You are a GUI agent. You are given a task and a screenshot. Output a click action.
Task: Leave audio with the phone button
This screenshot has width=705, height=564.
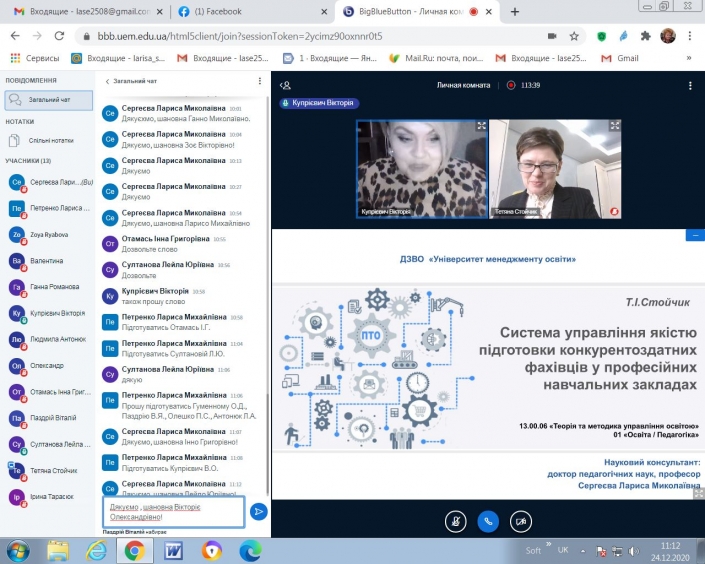(488, 522)
